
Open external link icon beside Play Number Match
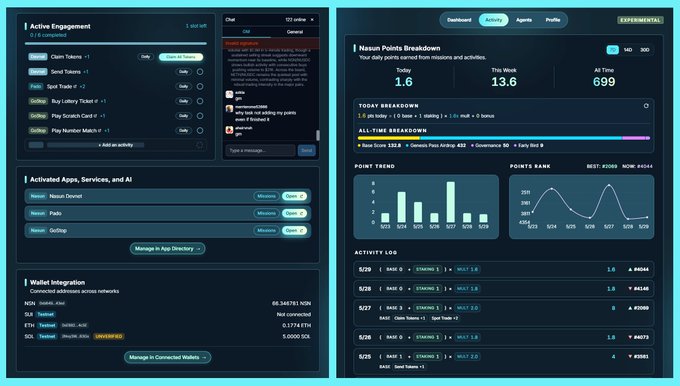click(100, 131)
